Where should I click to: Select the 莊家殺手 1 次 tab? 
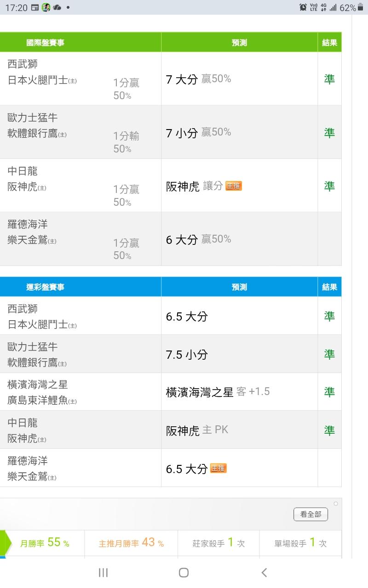click(218, 543)
